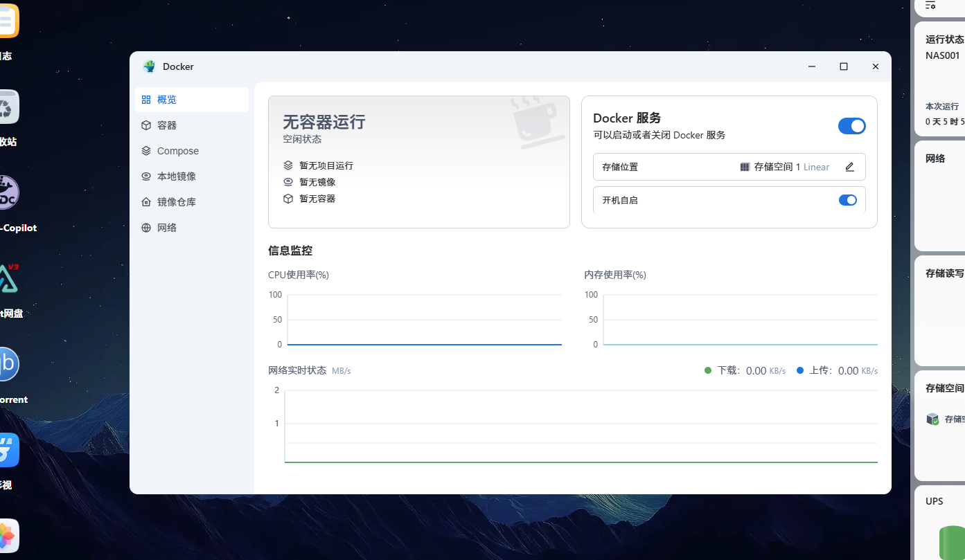965x560 pixels.
Task: Click the storage volume icon beside 存储空间 1
Action: point(745,167)
